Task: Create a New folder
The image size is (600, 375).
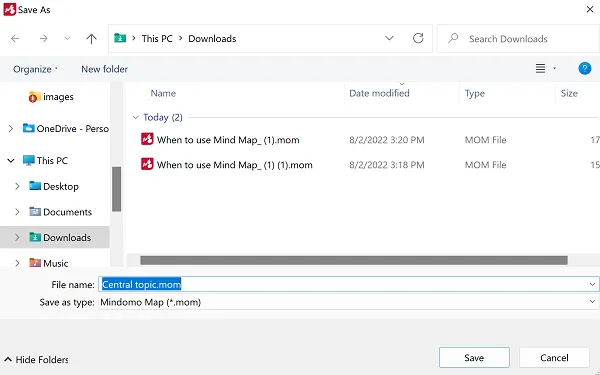Action: (104, 69)
